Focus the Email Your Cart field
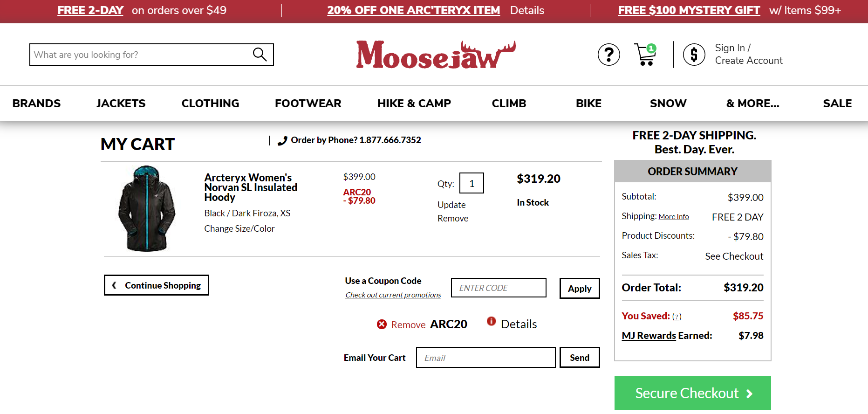 point(485,357)
